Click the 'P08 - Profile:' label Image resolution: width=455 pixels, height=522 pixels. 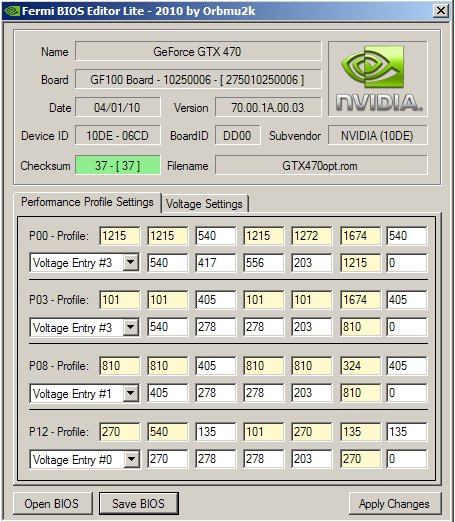59,366
